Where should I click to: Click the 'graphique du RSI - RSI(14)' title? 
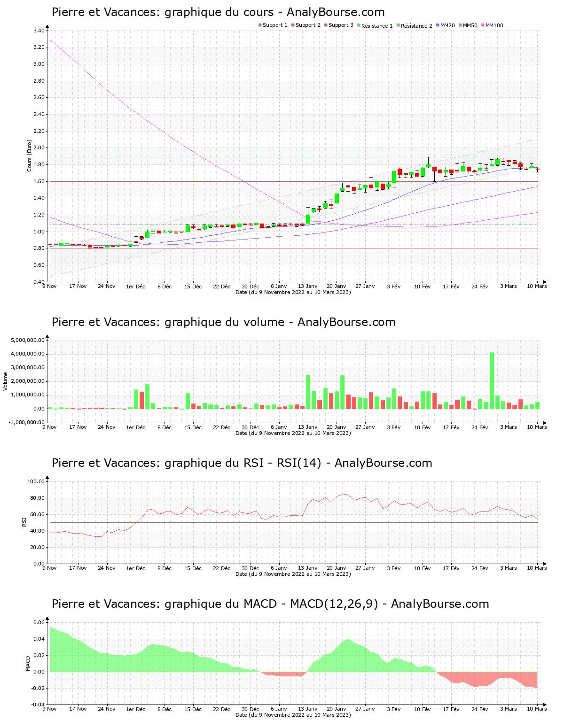[x=243, y=463]
